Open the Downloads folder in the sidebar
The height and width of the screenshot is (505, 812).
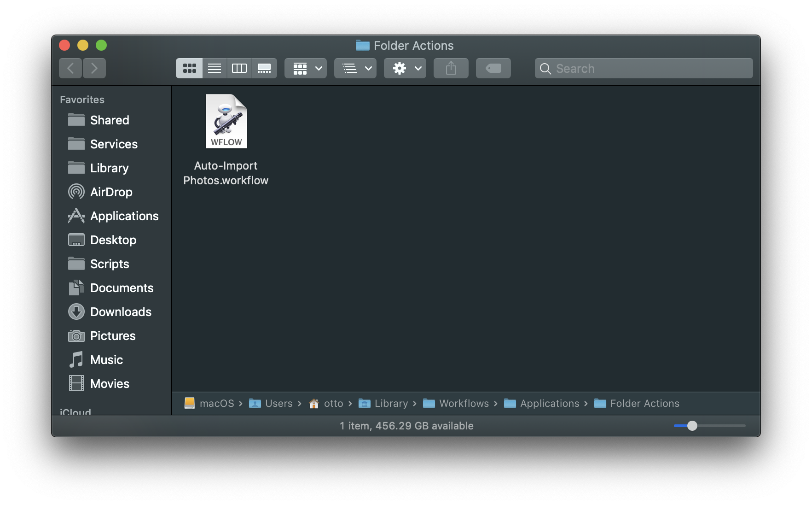pyautogui.click(x=121, y=311)
